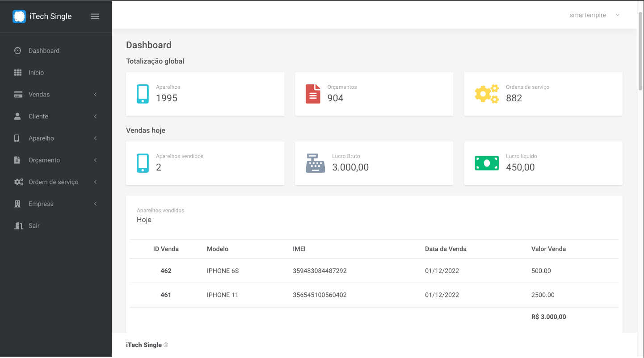Click the Vendas credit card icon
This screenshot has height=358, width=644.
18,95
